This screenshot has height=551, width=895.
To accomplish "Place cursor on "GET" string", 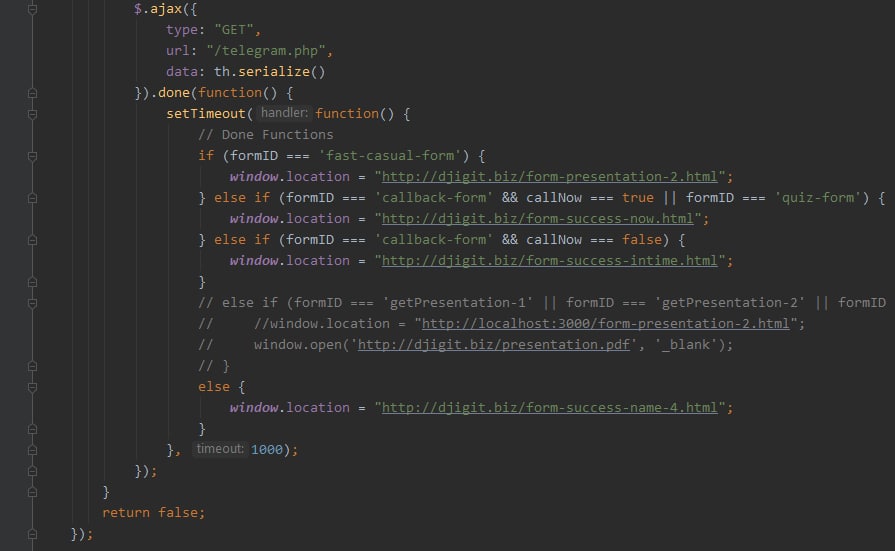I will point(233,30).
